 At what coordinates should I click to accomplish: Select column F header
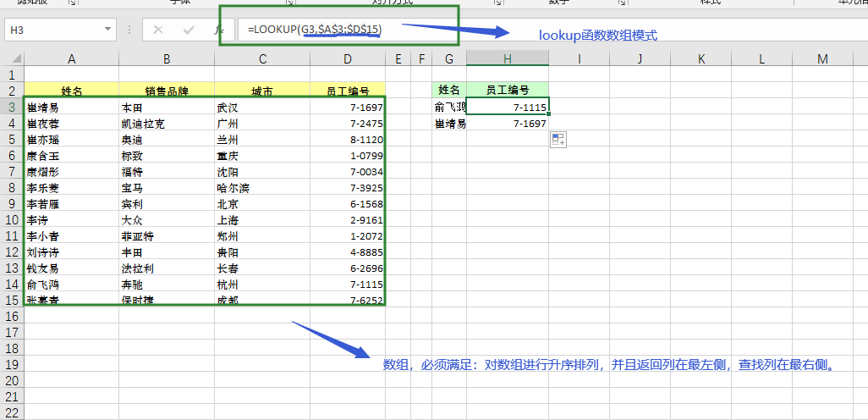click(421, 58)
